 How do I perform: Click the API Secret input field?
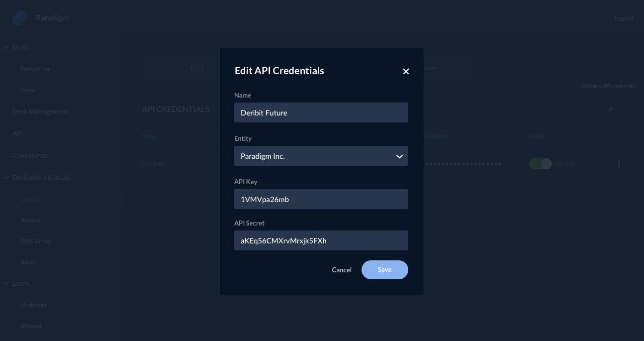pos(321,240)
